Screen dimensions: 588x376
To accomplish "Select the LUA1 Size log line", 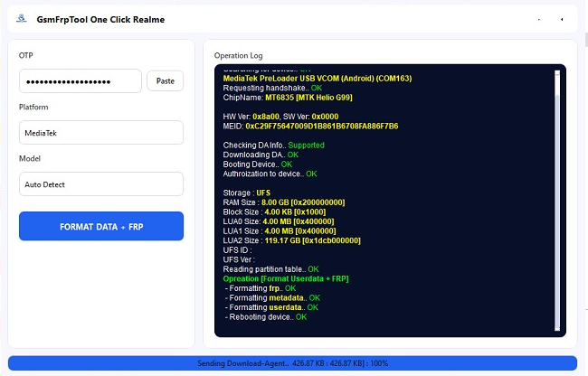I will tap(280, 231).
